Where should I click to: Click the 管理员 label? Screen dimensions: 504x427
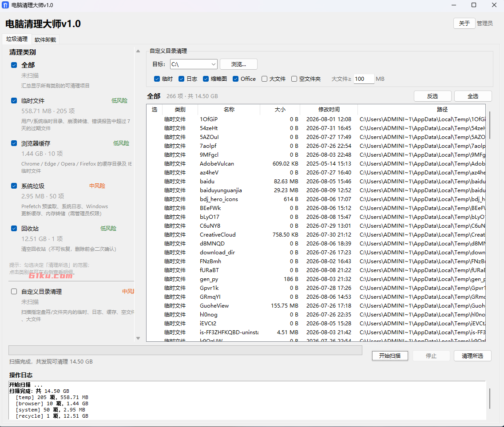[x=485, y=24]
